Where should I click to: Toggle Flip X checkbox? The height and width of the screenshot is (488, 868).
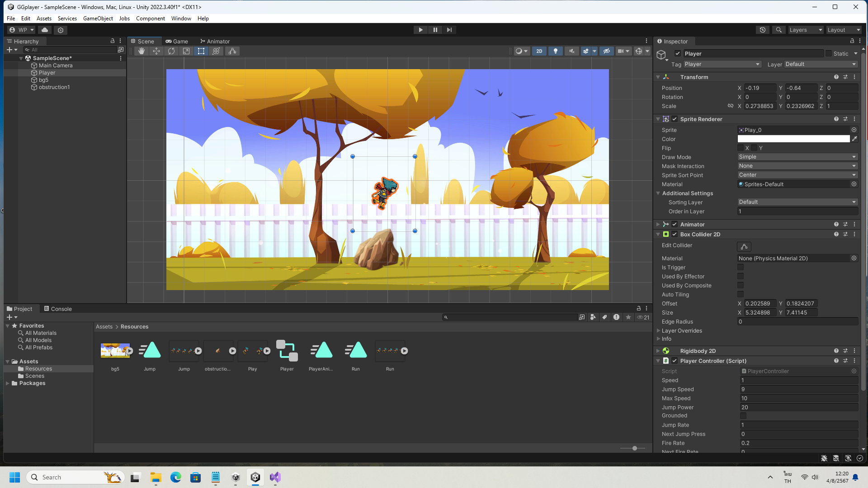point(741,148)
